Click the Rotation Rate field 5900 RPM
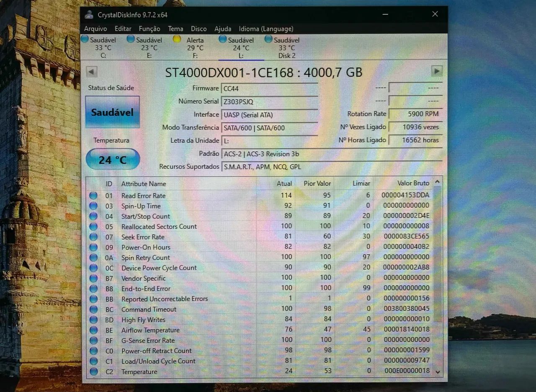This screenshot has height=392, width=536. point(415,114)
